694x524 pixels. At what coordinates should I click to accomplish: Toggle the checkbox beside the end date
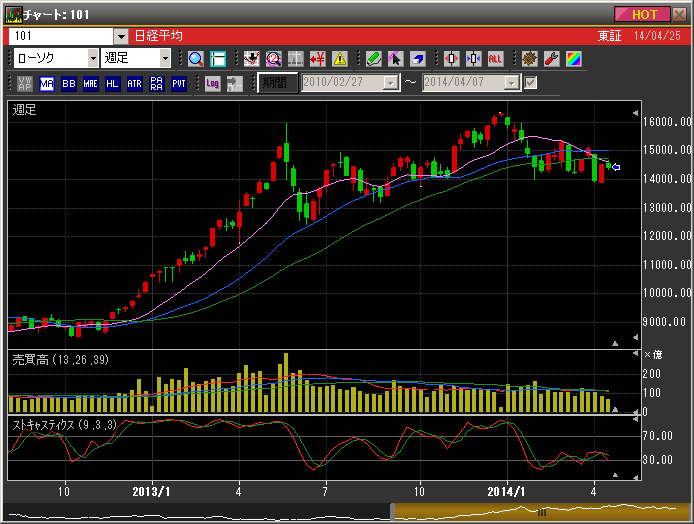531,83
